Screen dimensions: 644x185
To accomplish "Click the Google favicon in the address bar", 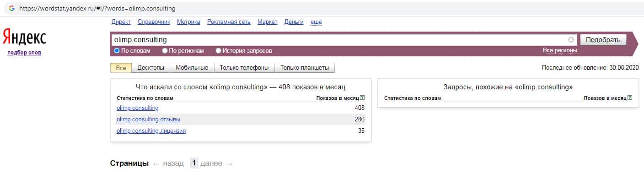I will point(12,8).
